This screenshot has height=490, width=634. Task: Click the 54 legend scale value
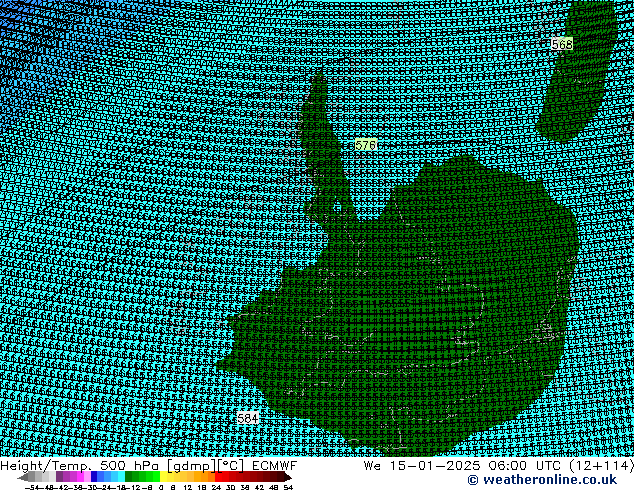tap(288, 487)
